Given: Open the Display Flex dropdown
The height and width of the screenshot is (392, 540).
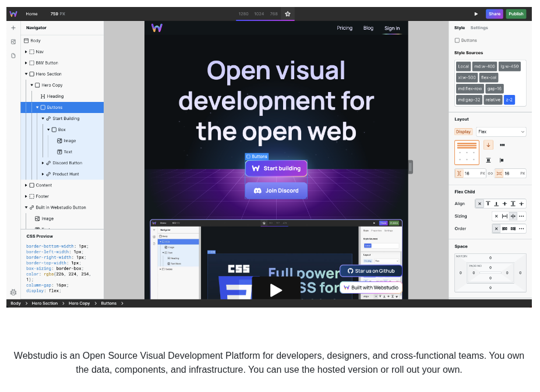Looking at the screenshot, I should click(501, 132).
